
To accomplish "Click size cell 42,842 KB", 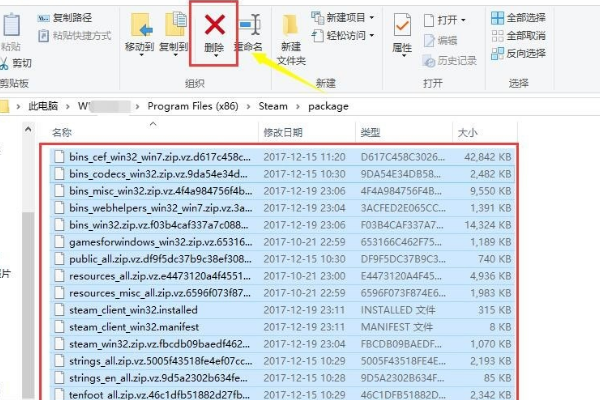I will pyautogui.click(x=488, y=157).
